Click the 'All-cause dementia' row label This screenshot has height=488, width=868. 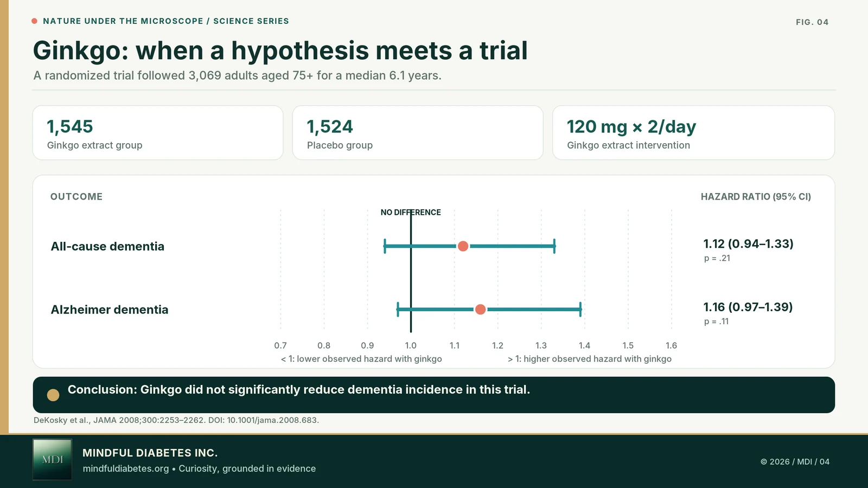click(x=107, y=247)
